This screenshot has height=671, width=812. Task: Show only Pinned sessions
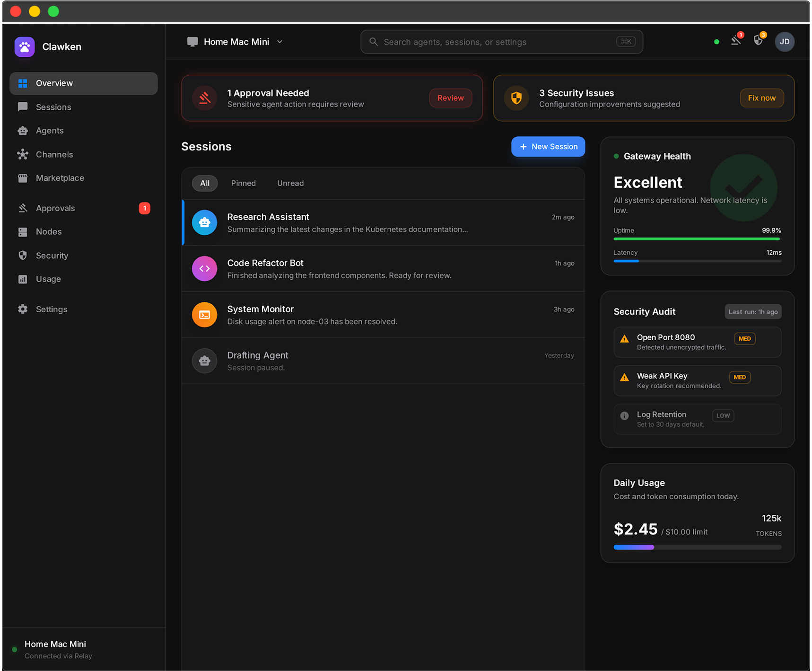[x=243, y=183]
